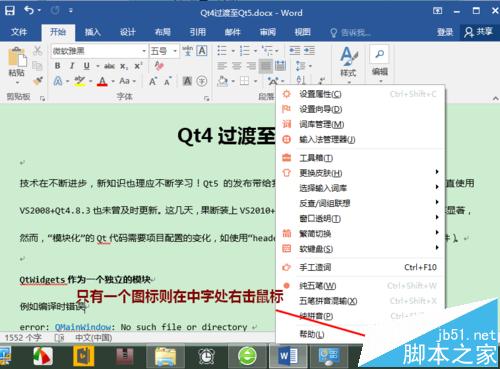Switch to the 引用 references tab
This screenshot has width=500, height=369.
pos(198,32)
